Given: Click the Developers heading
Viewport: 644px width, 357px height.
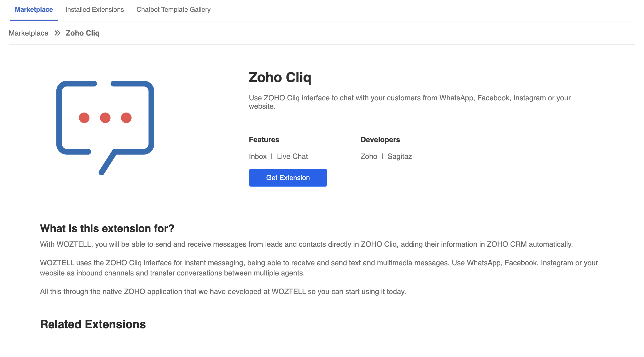Looking at the screenshot, I should tap(380, 140).
